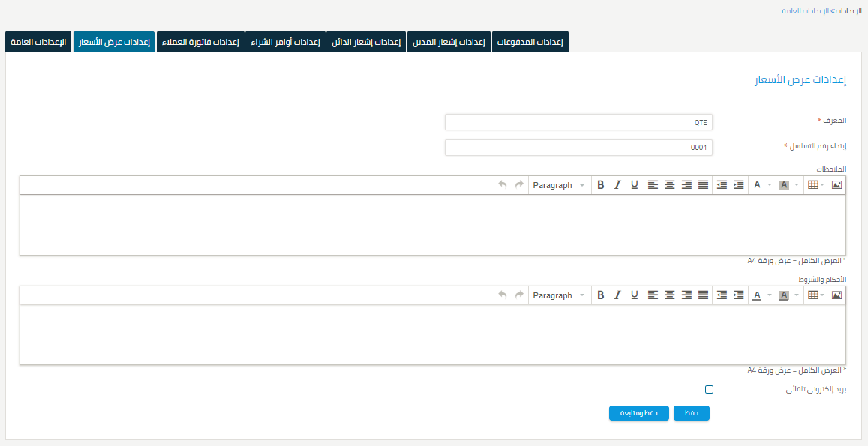Screen dimensions: 868x446
Task: Open the إعدادات المدفوعات tab
Action: 530,42
